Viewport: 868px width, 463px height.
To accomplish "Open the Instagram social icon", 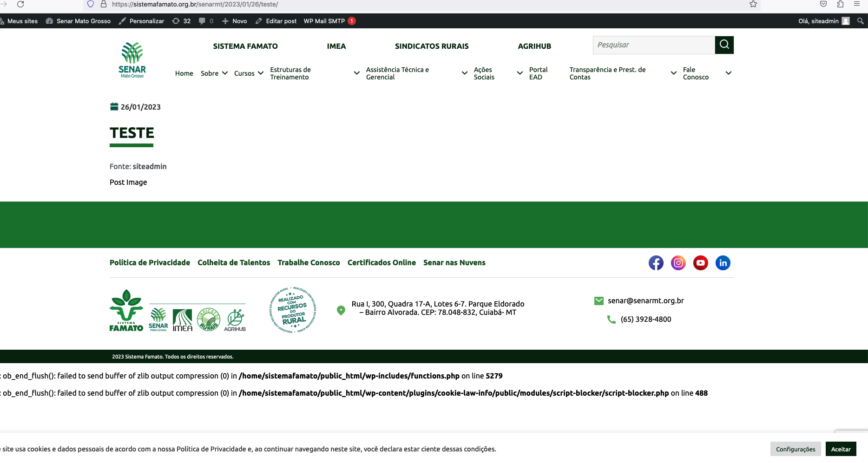I will [x=678, y=263].
